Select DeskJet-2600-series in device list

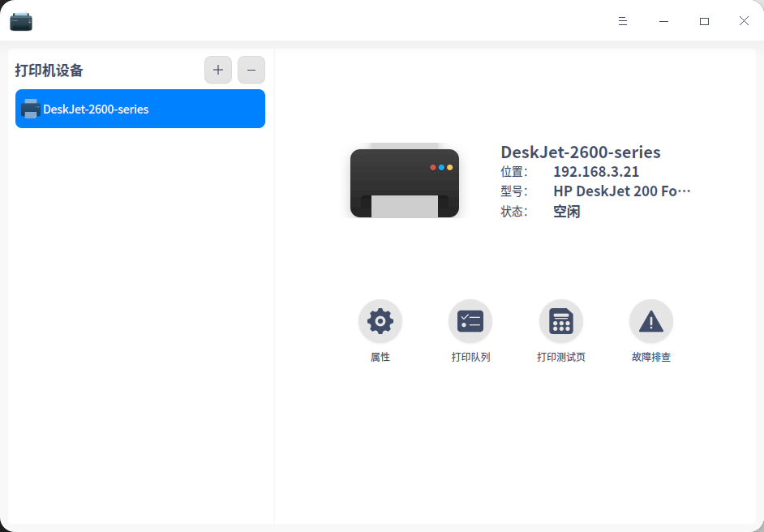click(x=140, y=109)
